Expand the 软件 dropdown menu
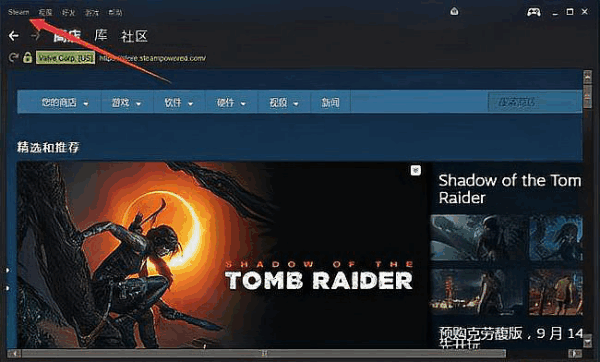600x362 pixels. (179, 103)
